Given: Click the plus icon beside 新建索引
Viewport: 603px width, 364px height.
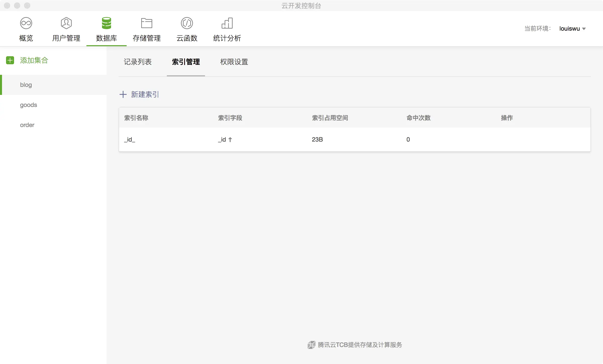Looking at the screenshot, I should click(123, 94).
